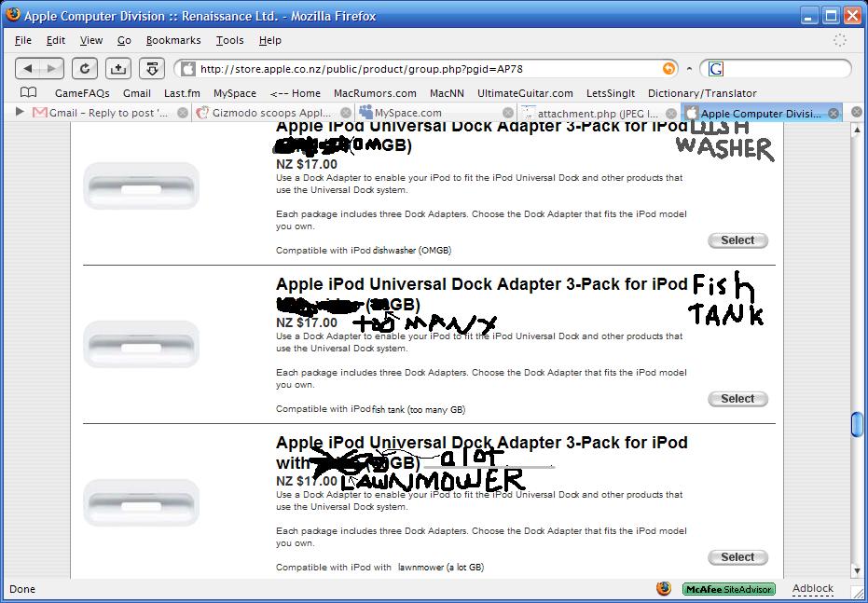This screenshot has height=603, width=868.
Task: Reload the page with the Reload button
Action: click(84, 69)
